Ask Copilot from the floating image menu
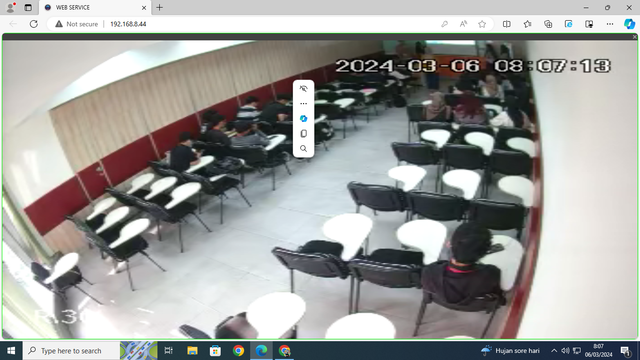This screenshot has height=360, width=640. pos(303,119)
